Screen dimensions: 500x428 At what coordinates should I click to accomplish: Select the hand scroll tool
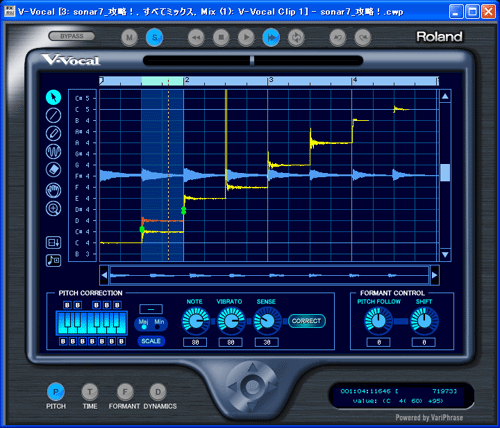[x=53, y=191]
